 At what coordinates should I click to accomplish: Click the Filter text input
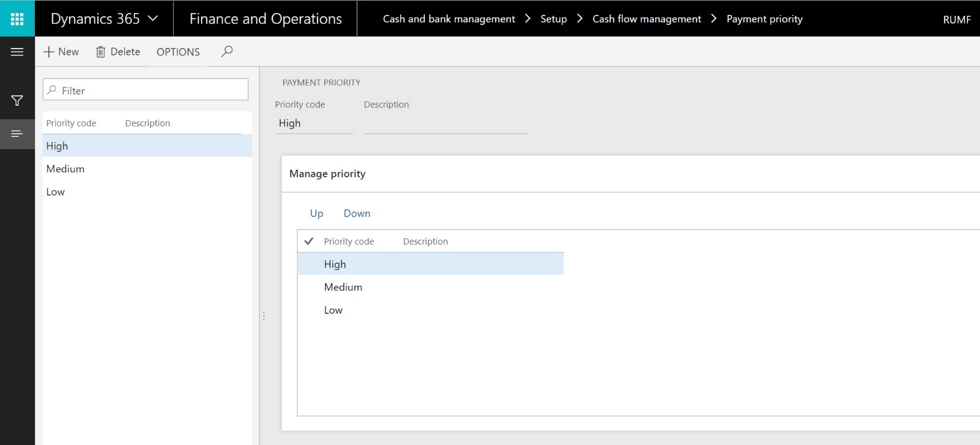(146, 90)
